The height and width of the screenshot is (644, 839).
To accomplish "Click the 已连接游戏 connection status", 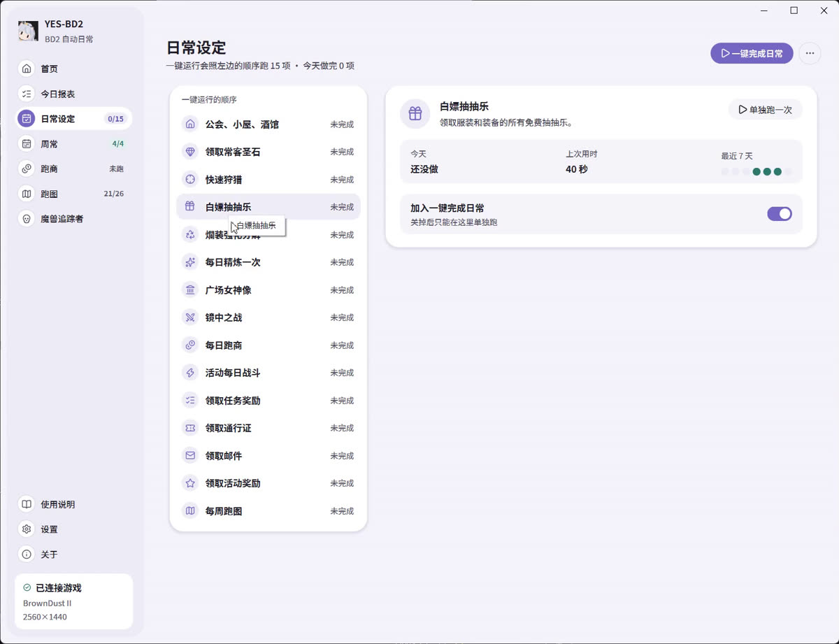I will 52,588.
